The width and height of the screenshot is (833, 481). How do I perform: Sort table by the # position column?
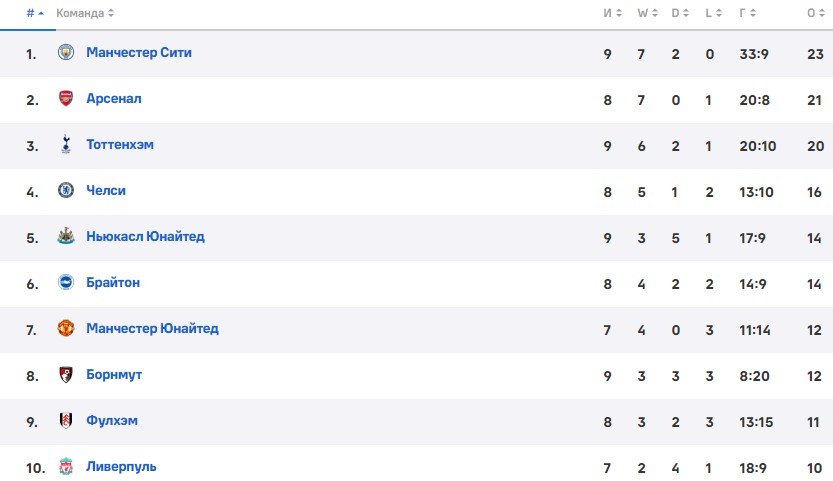[34, 13]
